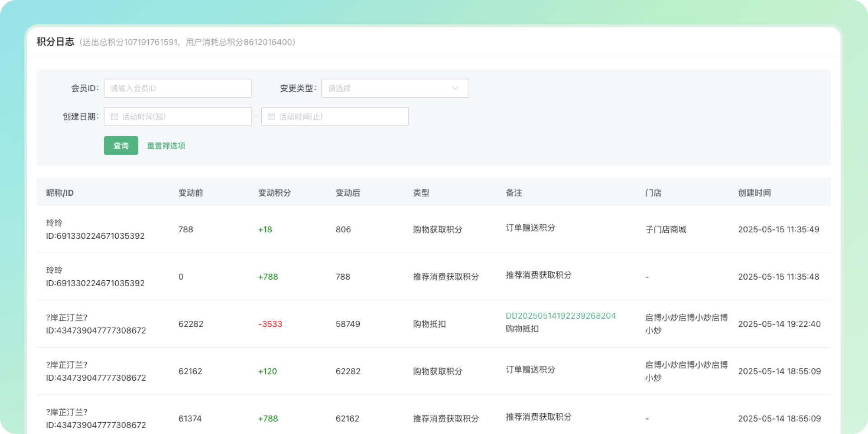The width and height of the screenshot is (868, 434).
Task: Click timestamp 2025-05-14 18:55:09 in +120 row
Action: [x=779, y=372]
